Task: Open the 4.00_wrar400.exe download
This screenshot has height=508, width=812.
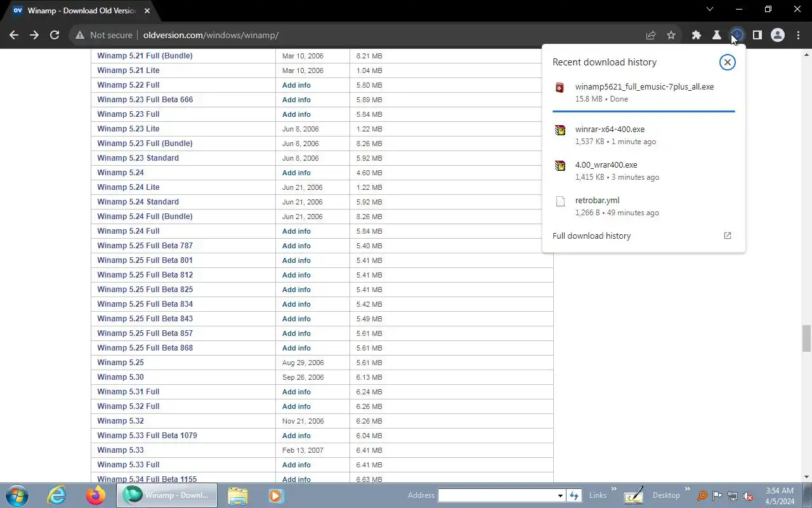Action: click(644, 171)
